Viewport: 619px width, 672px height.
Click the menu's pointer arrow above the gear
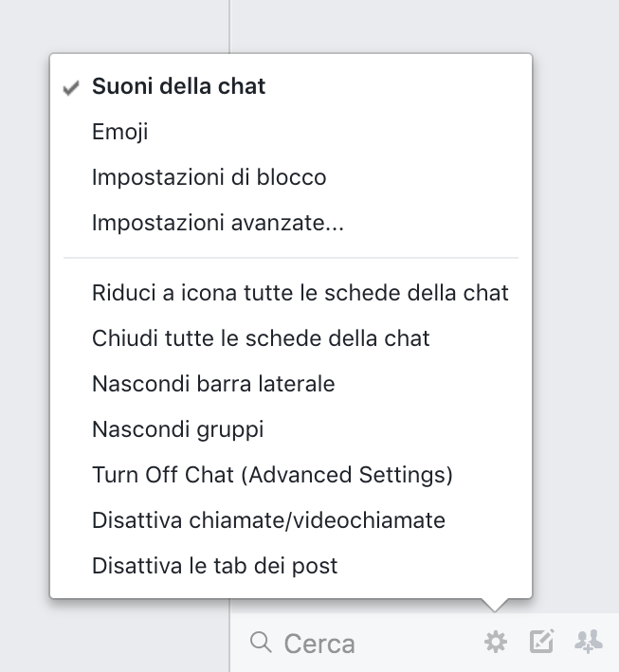495,605
